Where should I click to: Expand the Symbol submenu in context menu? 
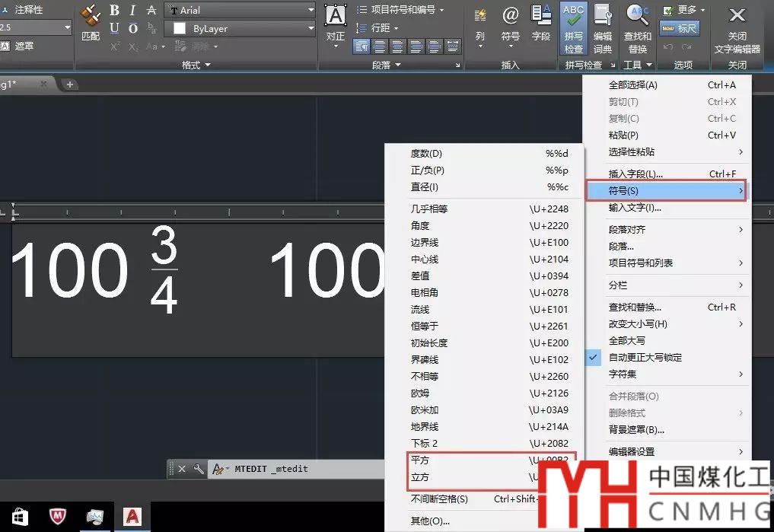click(666, 190)
